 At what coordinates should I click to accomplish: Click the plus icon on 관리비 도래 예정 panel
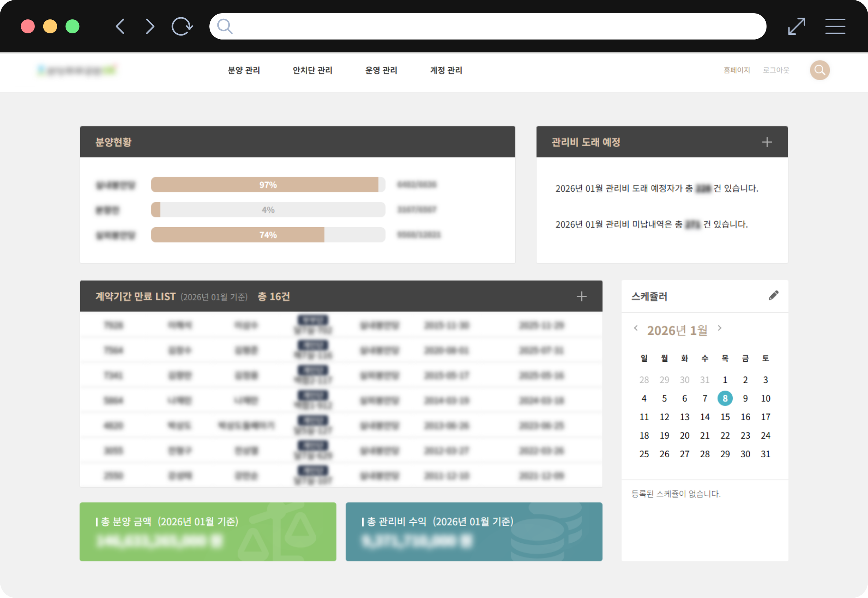[x=767, y=142]
